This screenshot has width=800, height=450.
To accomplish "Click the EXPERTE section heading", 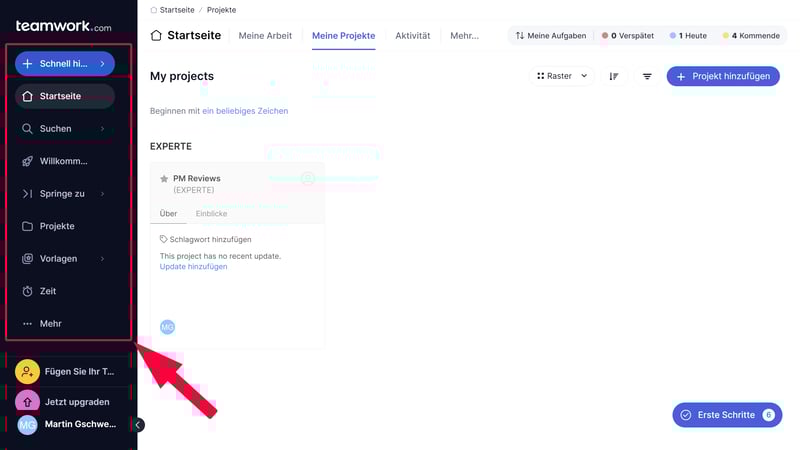I will coord(171,146).
